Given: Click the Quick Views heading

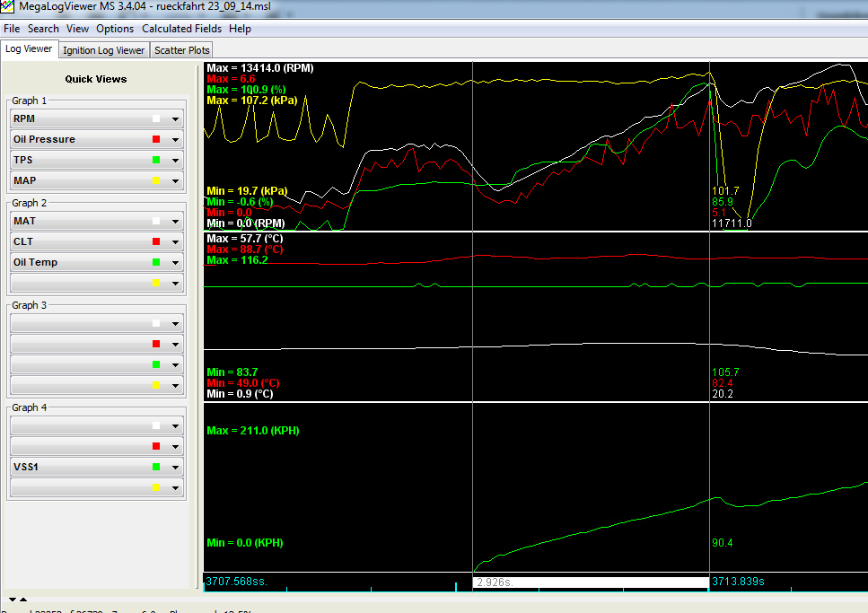Looking at the screenshot, I should pos(96,79).
